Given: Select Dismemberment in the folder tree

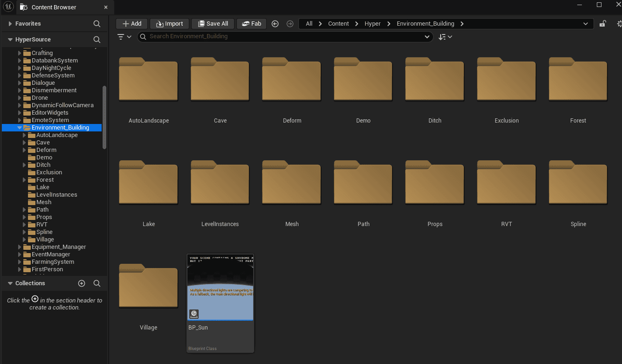Looking at the screenshot, I should click(x=54, y=90).
